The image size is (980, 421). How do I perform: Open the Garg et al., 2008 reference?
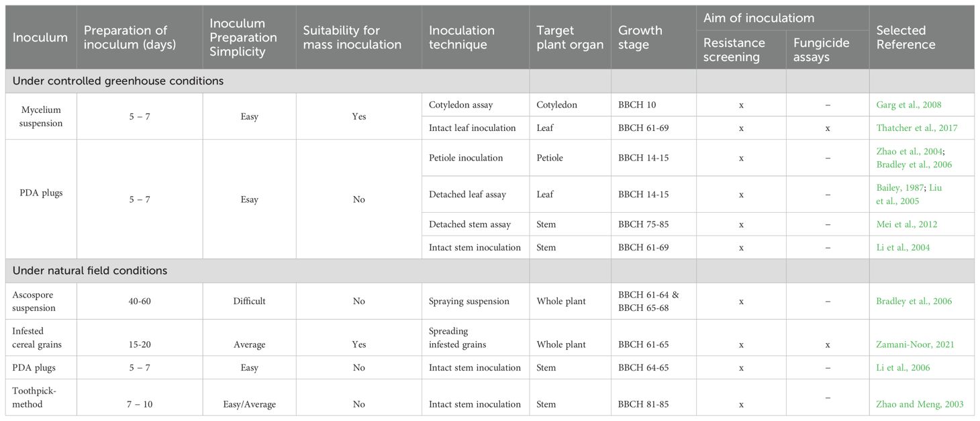click(x=909, y=105)
